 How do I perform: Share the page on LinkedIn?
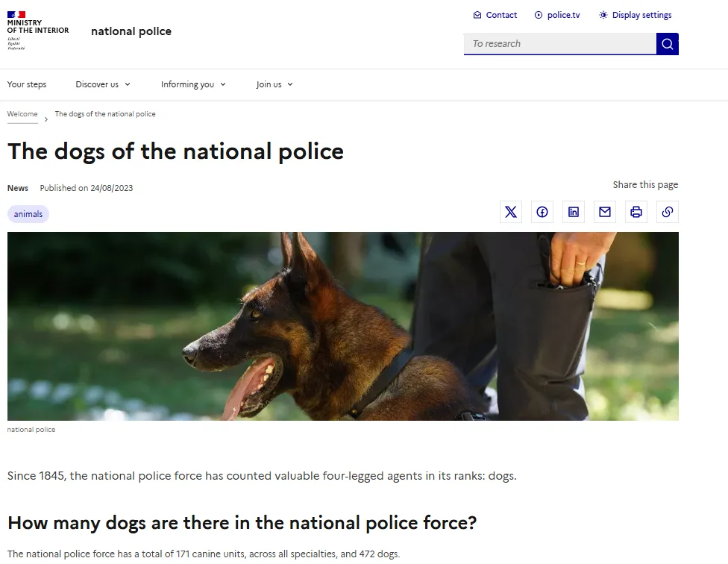[574, 212]
